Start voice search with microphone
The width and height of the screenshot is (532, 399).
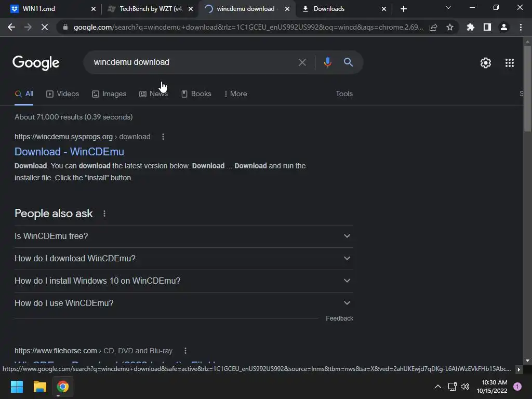[327, 62]
